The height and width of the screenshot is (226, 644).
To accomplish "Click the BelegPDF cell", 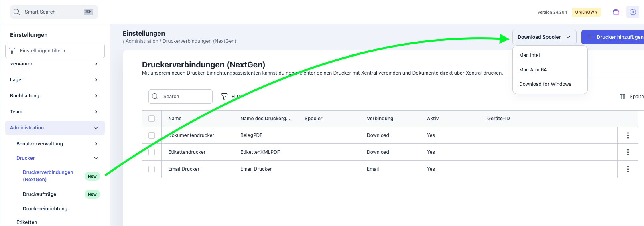I will (251, 135).
